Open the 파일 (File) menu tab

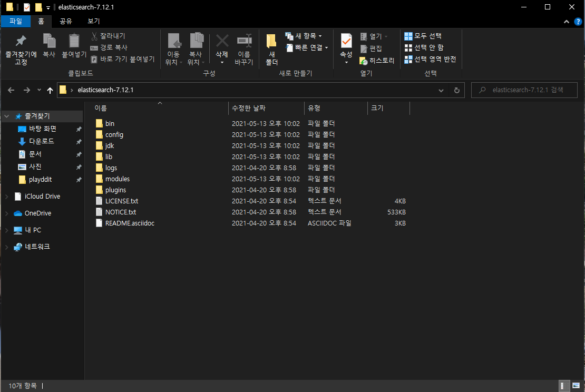click(16, 21)
